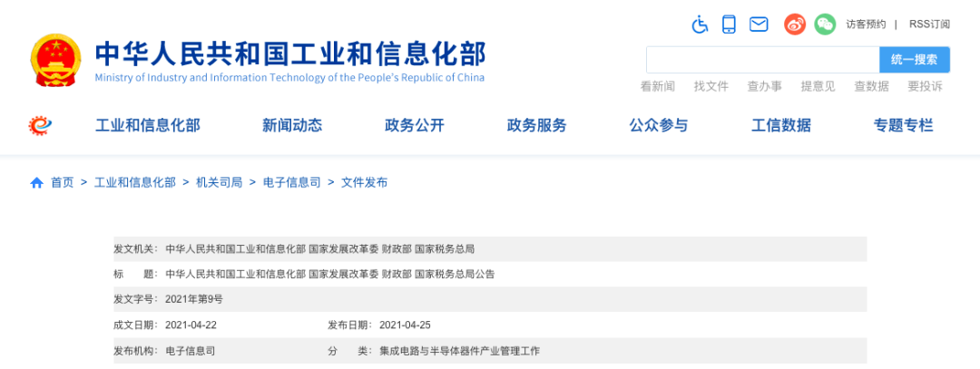
Task: Click the ministry Chinese title heading
Action: pos(290,54)
